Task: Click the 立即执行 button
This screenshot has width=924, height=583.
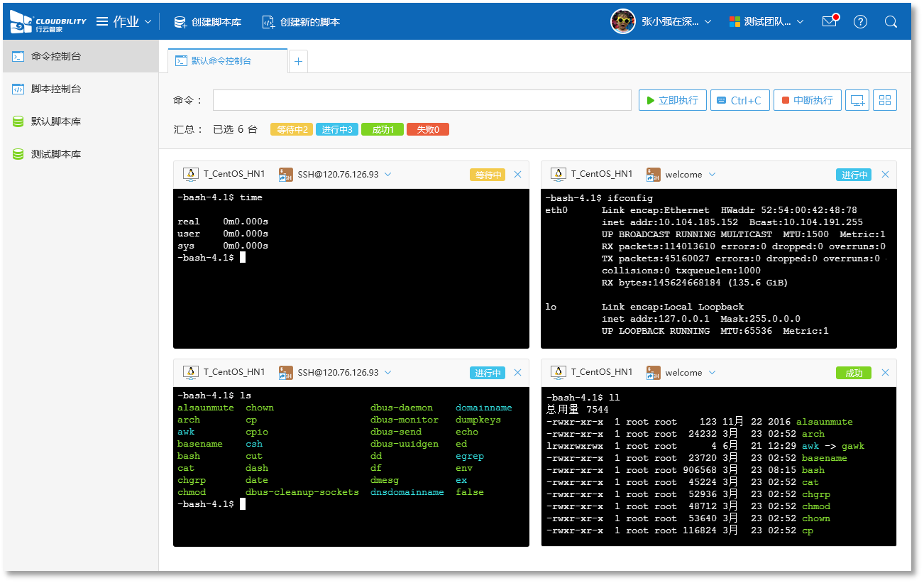Action: [672, 100]
